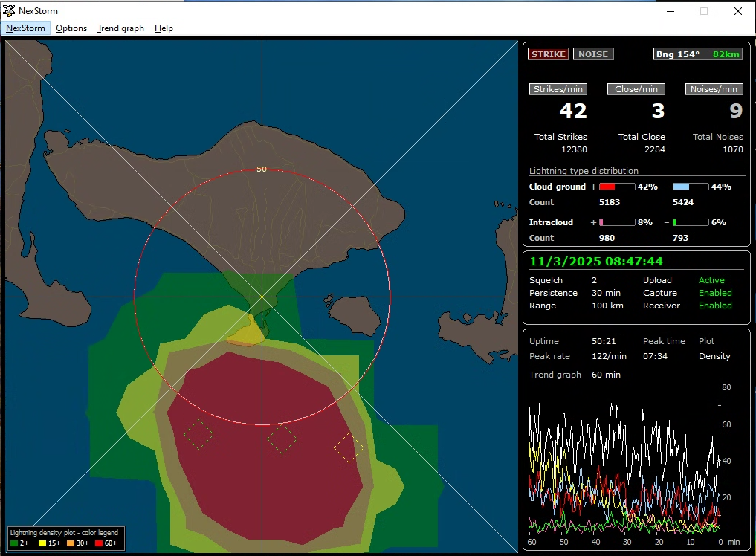
Task: Toggle the NOISE indicator
Action: [592, 54]
